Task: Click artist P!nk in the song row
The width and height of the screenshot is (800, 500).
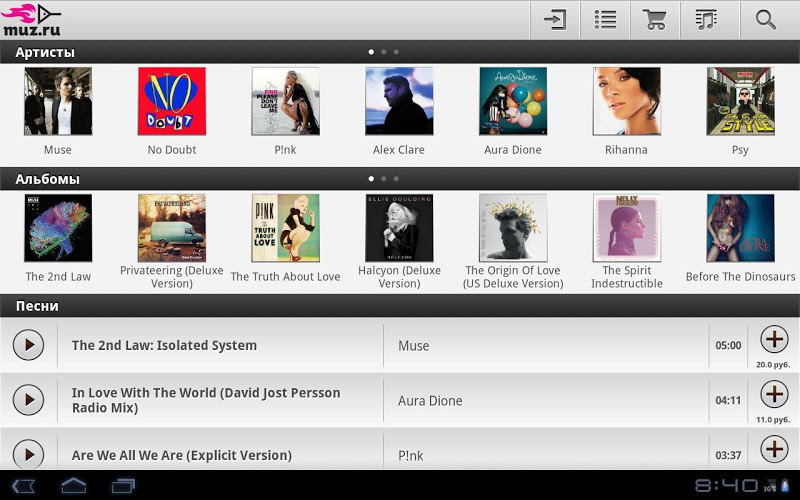Action: 411,456
